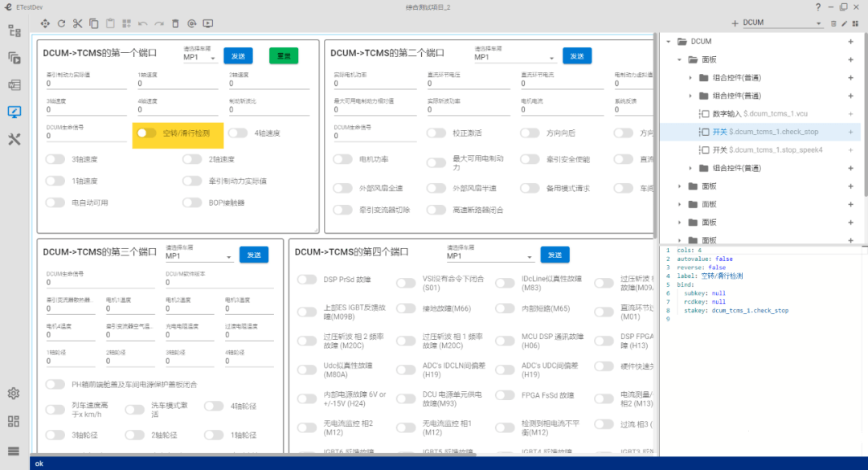Select the Cut (scissors) tool in the toolbar
This screenshot has width=868, height=470.
[77, 23]
